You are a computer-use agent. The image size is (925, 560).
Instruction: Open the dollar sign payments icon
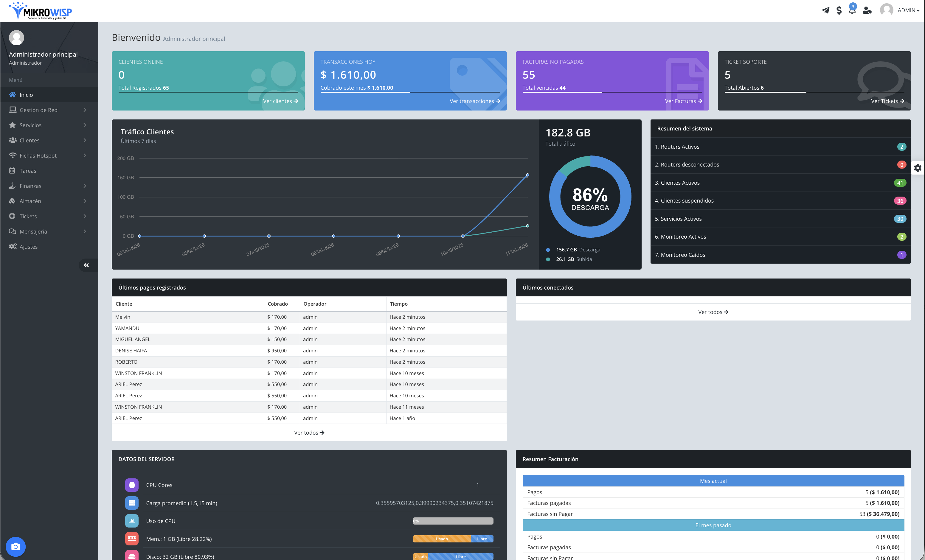pyautogui.click(x=839, y=10)
